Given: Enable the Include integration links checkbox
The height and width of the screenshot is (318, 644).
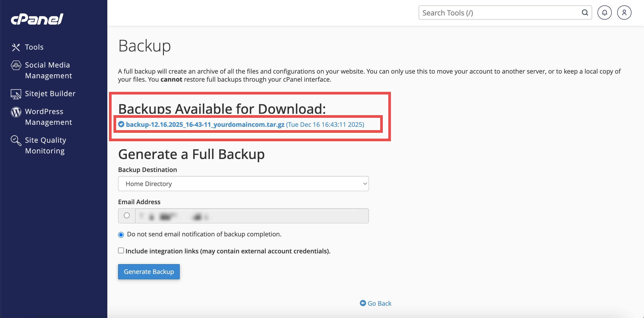Looking at the screenshot, I should click(x=121, y=250).
